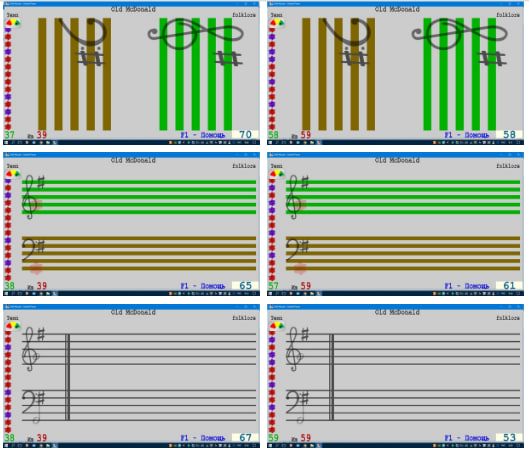Click the red note marker on the brown staff in the panel showing counter 65
The image size is (529, 452).
pos(36,269)
